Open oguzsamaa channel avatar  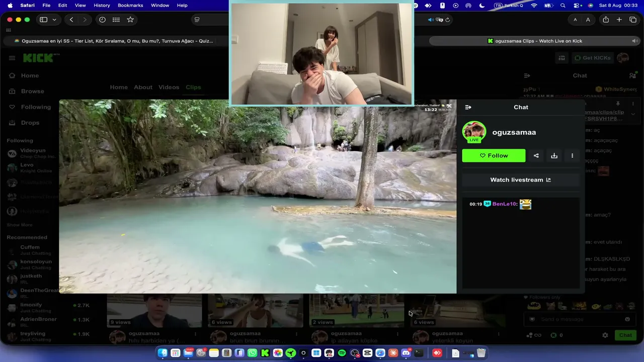coord(474,132)
